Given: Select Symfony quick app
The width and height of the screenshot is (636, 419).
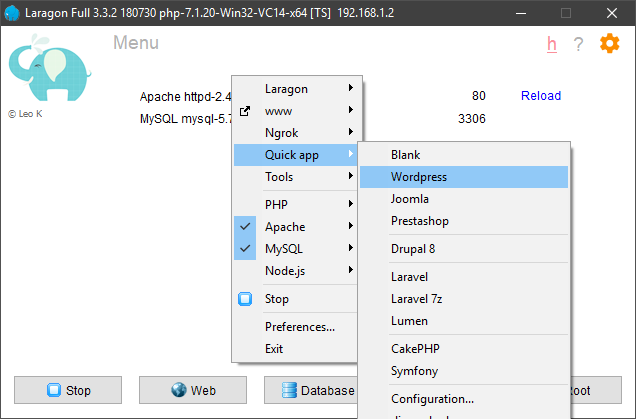Looking at the screenshot, I should 464,371.
